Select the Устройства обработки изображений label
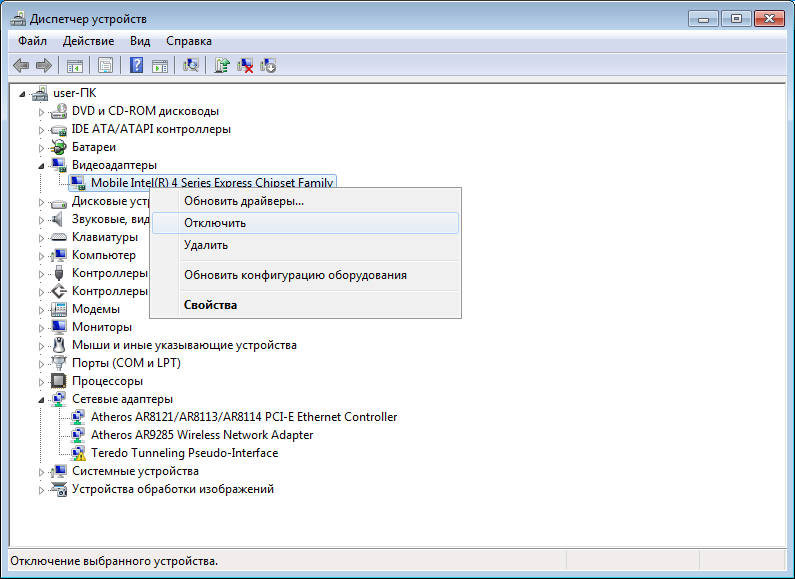Image resolution: width=795 pixels, height=579 pixels. (173, 489)
